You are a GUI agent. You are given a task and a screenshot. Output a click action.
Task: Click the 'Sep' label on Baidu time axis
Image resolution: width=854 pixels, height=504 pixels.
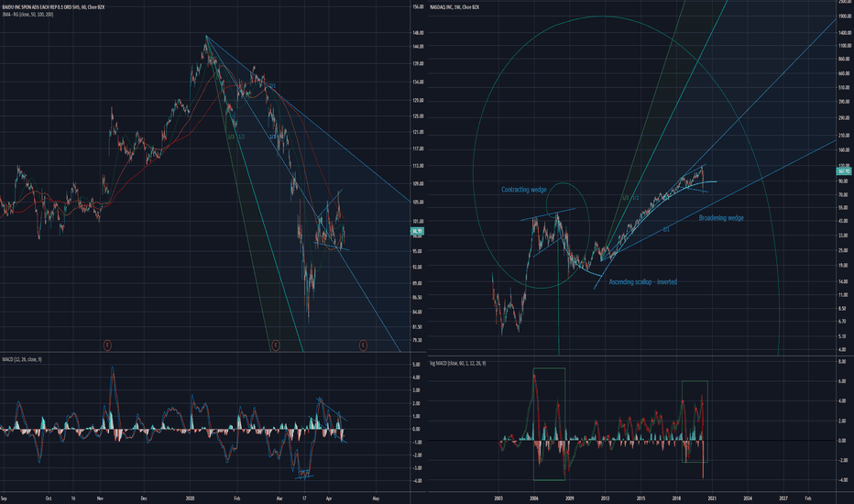[4, 498]
